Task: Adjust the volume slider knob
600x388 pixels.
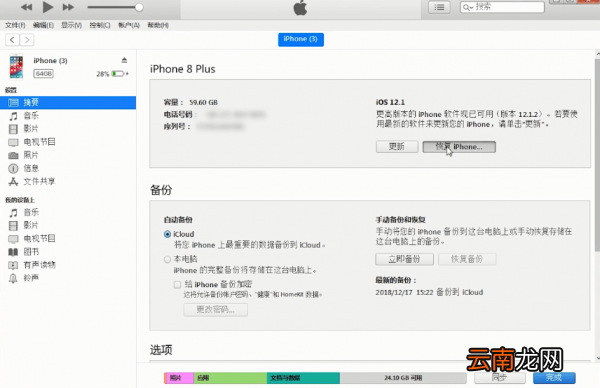Action: pos(139,7)
